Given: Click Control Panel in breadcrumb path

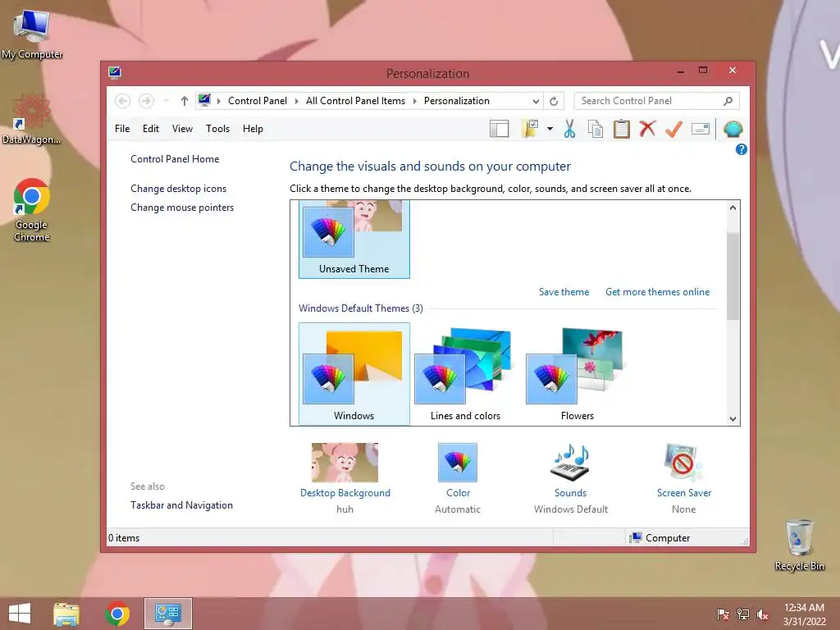Looking at the screenshot, I should coord(257,101).
